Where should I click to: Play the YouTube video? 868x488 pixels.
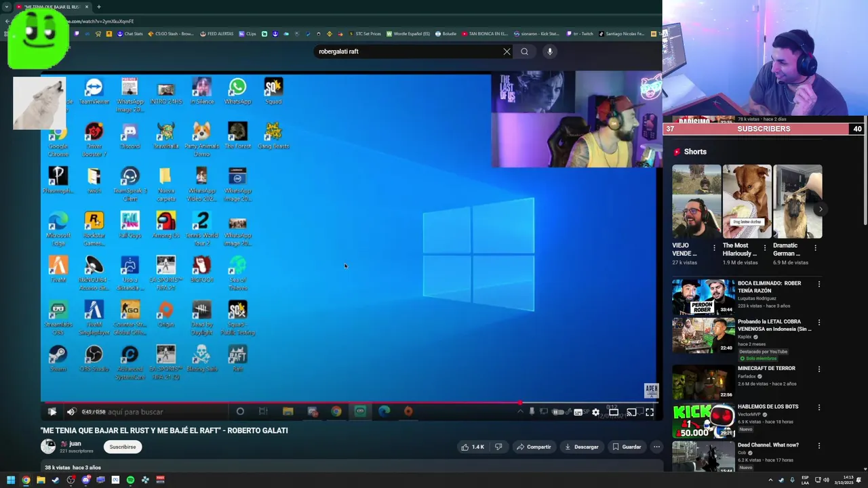52,411
